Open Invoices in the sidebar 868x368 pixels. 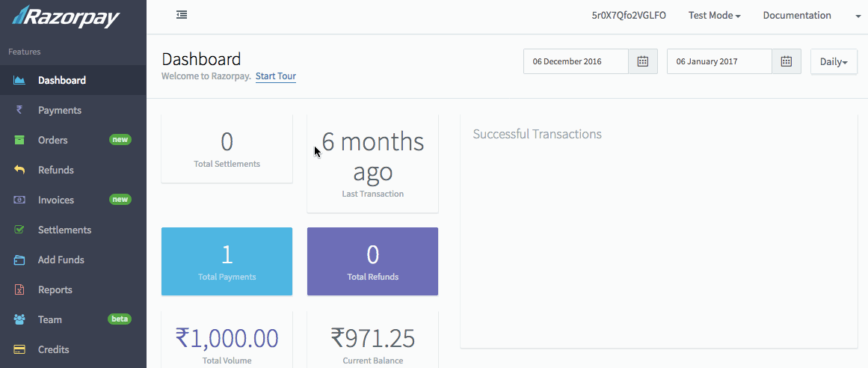tap(56, 200)
